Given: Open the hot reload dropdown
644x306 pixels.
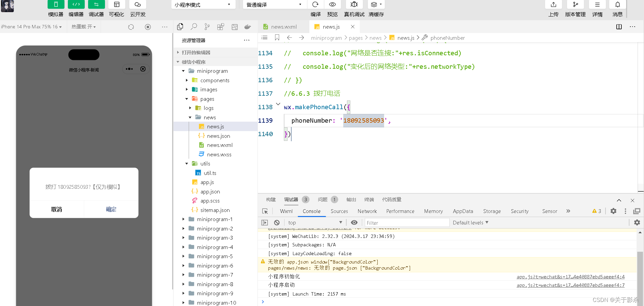Looking at the screenshot, I should (84, 27).
